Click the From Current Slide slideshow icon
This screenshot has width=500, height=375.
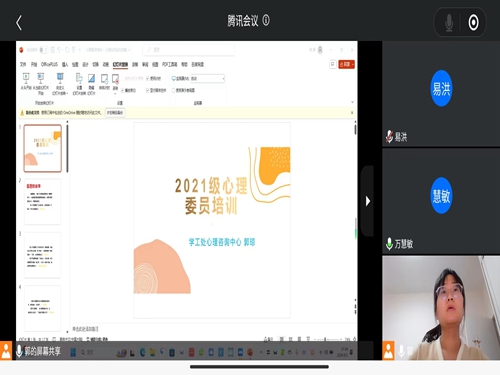coord(41,83)
